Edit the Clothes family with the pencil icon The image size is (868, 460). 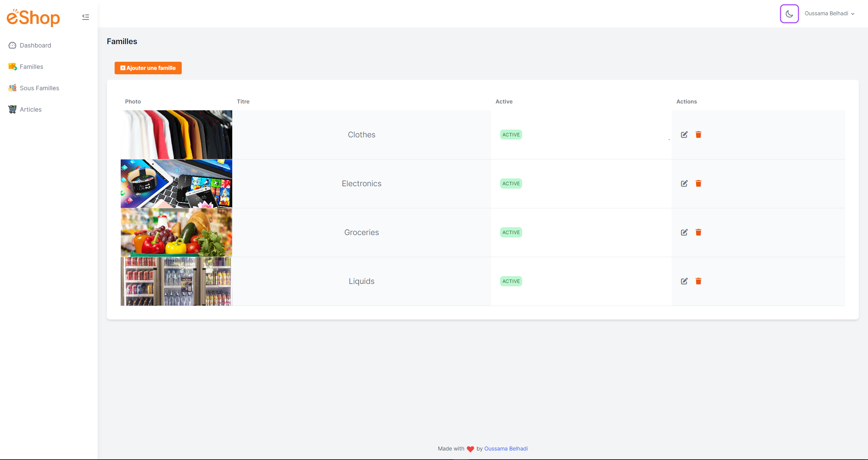pyautogui.click(x=684, y=134)
